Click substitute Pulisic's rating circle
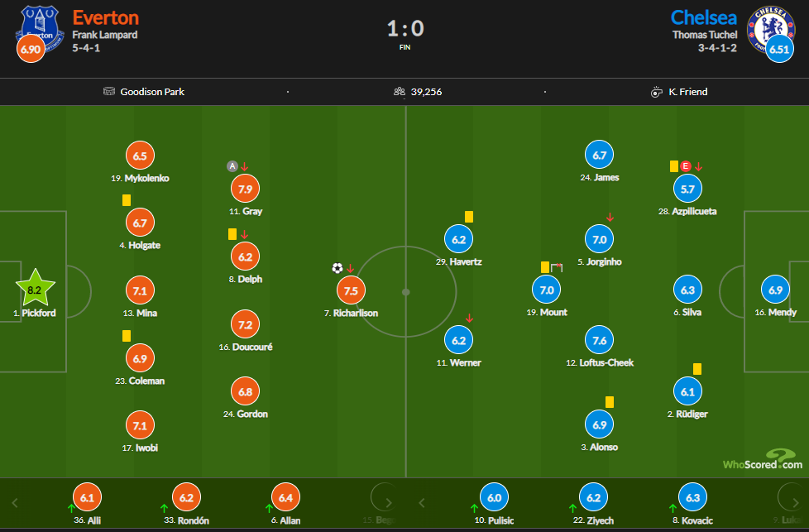Image resolution: width=809 pixels, height=532 pixels. click(494, 498)
